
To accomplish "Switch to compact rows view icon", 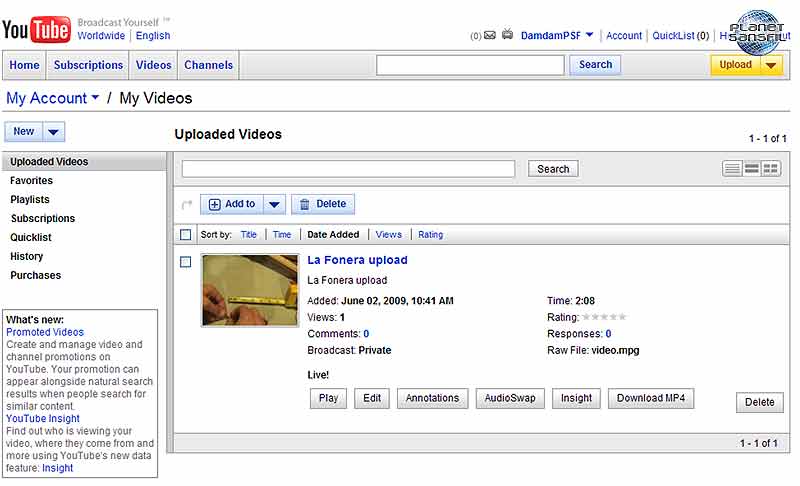I will (x=751, y=168).
